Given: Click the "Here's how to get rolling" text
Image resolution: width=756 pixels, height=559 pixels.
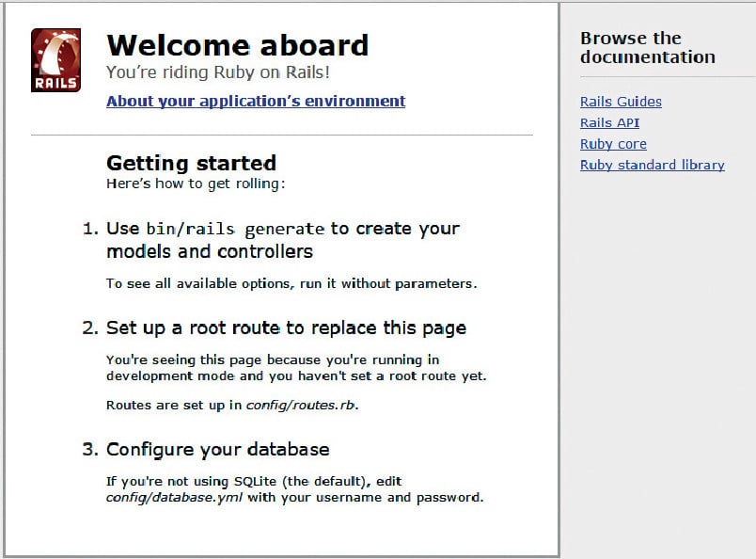Looking at the screenshot, I should click(196, 184).
